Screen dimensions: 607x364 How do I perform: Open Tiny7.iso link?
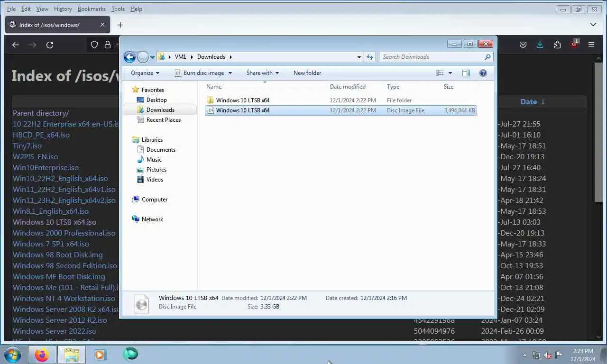click(27, 146)
